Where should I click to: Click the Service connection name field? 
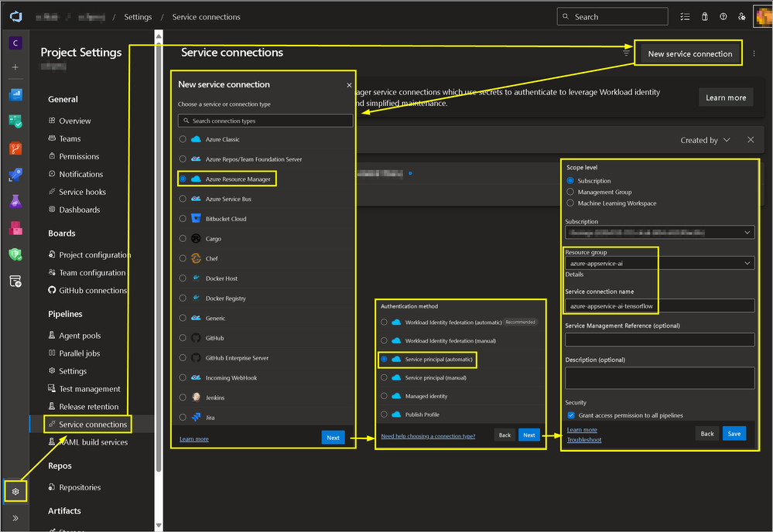[659, 306]
